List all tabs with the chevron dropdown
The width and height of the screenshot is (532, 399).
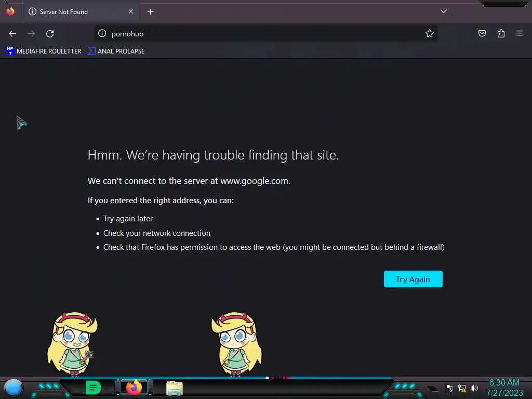click(x=444, y=11)
